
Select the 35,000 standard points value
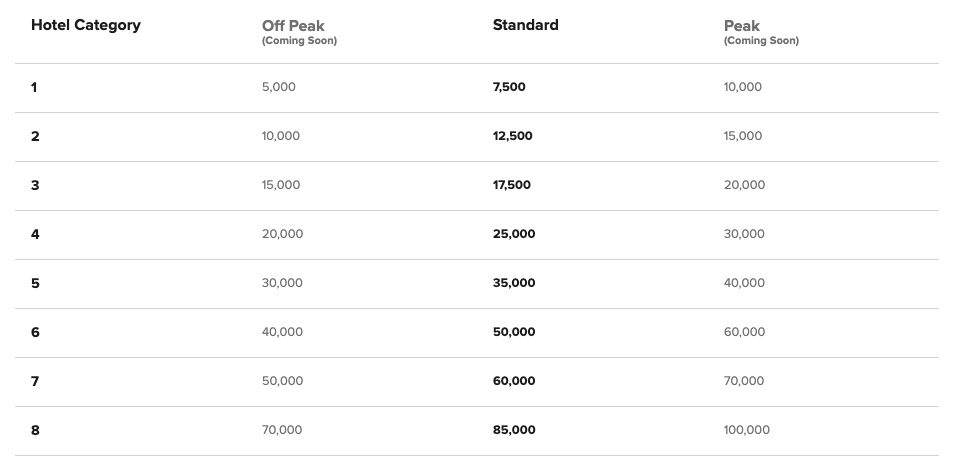pos(514,283)
